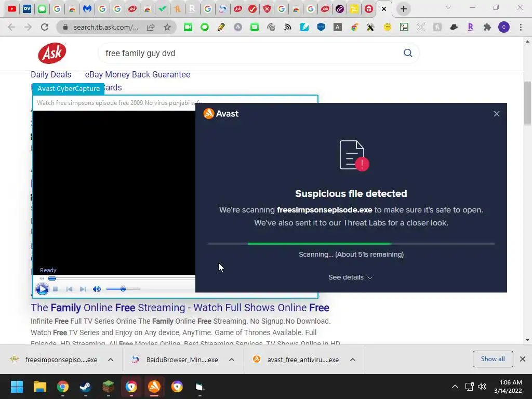
Task: Expand See details in the Avast popup
Action: tap(351, 277)
